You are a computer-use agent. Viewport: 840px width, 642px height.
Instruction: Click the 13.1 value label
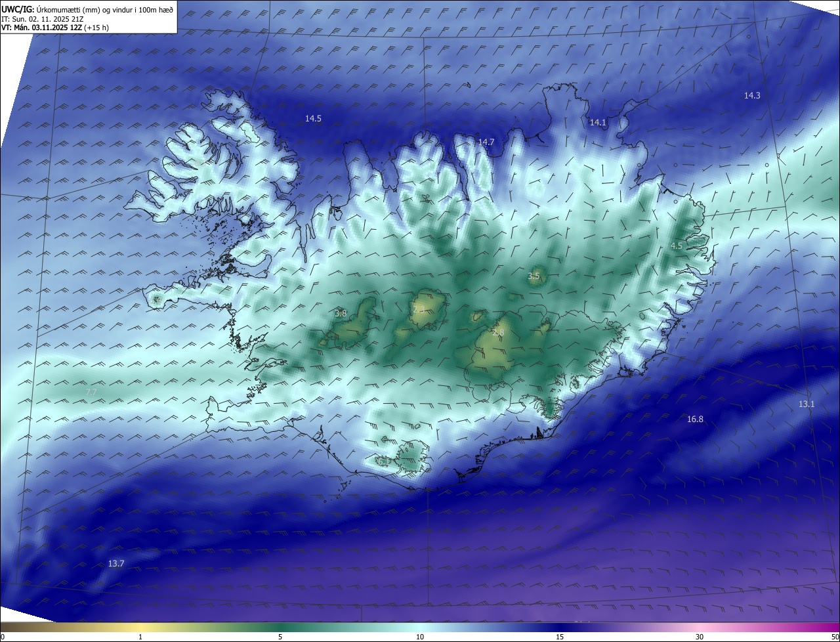pos(807,404)
